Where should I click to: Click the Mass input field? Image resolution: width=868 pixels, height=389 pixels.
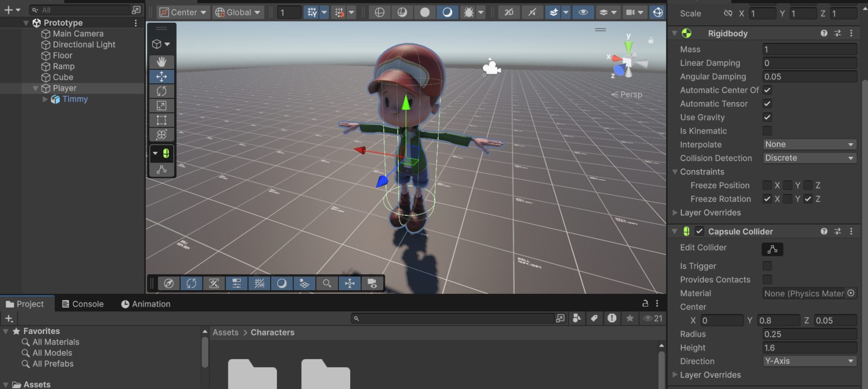pyautogui.click(x=810, y=50)
